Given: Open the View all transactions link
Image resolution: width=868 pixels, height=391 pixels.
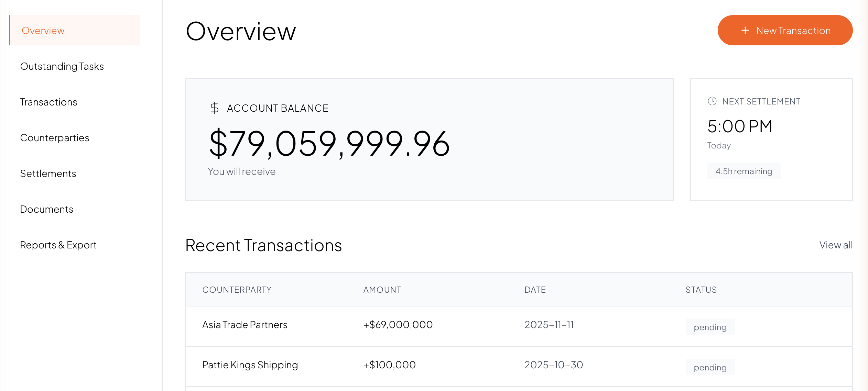Looking at the screenshot, I should pos(836,245).
